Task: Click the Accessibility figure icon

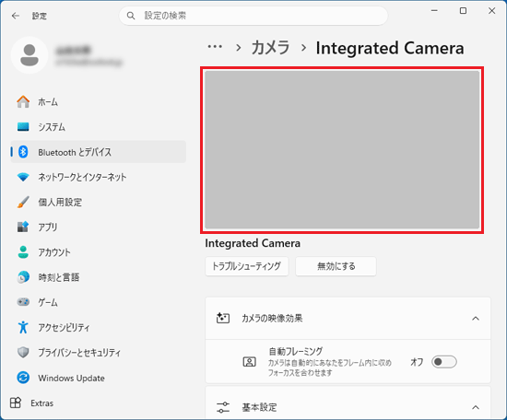Action: 23,327
